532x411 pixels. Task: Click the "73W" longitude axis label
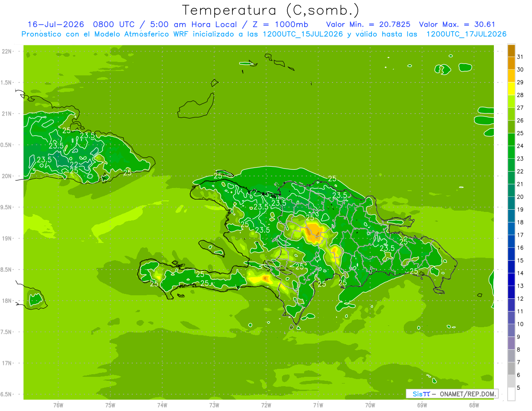tap(214, 405)
